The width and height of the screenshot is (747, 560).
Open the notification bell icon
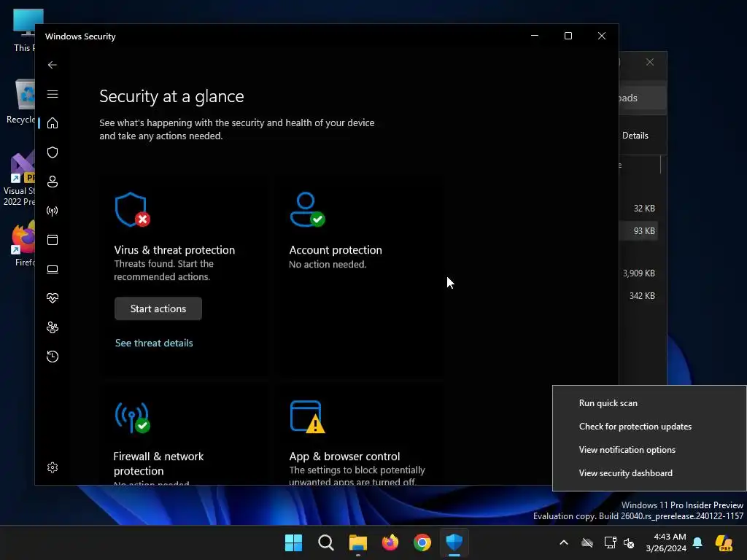[x=697, y=542]
